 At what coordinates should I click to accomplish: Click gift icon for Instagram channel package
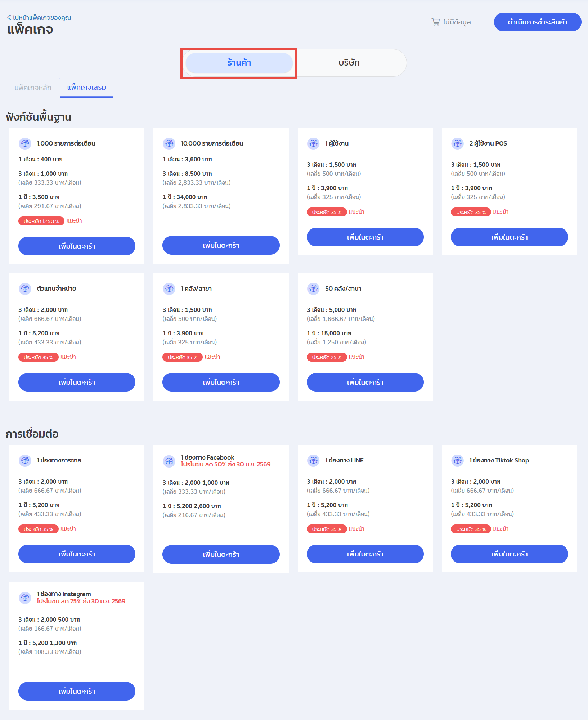25,598
